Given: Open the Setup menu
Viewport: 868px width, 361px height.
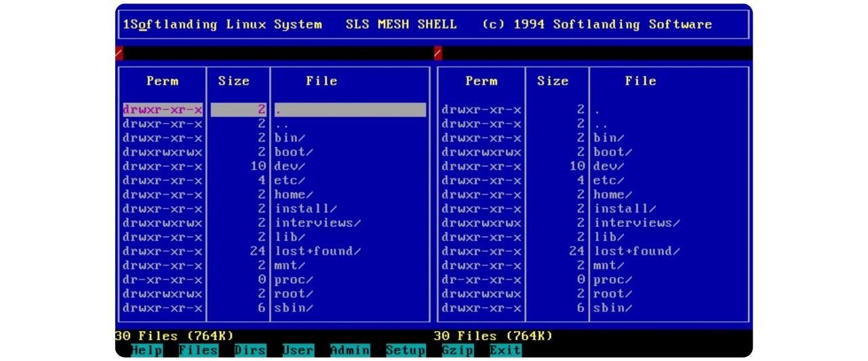Looking at the screenshot, I should [406, 350].
